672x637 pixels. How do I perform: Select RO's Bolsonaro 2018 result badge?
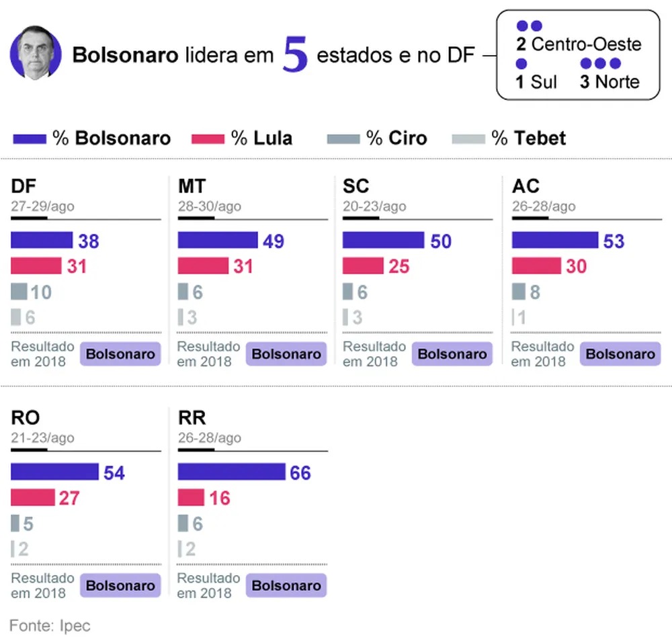tap(120, 585)
